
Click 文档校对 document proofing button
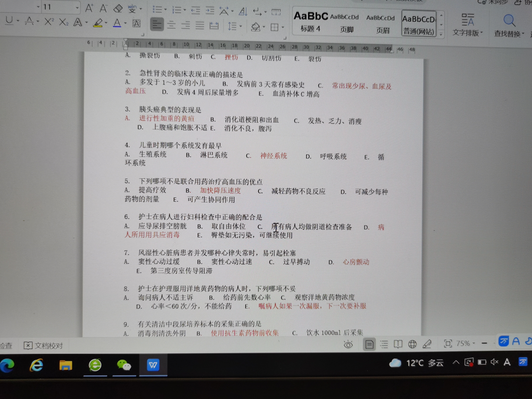(x=43, y=346)
